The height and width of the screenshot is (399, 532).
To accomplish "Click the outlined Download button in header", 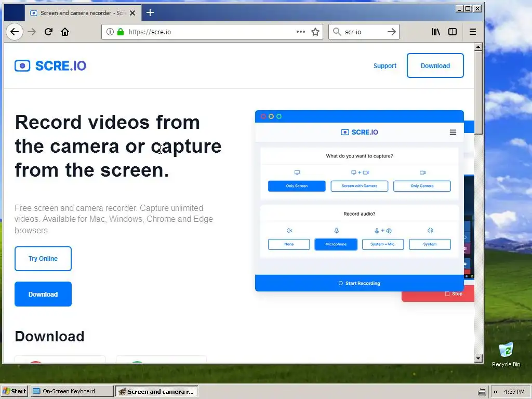I will pyautogui.click(x=435, y=65).
